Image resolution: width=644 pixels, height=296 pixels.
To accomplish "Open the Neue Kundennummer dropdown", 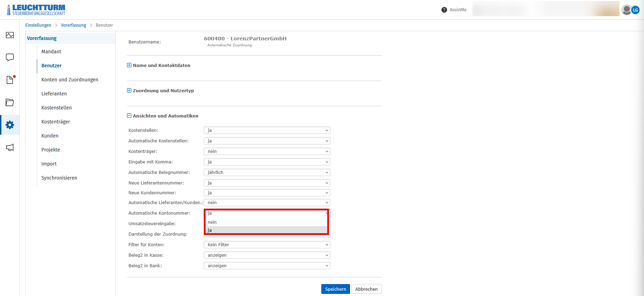I will click(x=267, y=193).
